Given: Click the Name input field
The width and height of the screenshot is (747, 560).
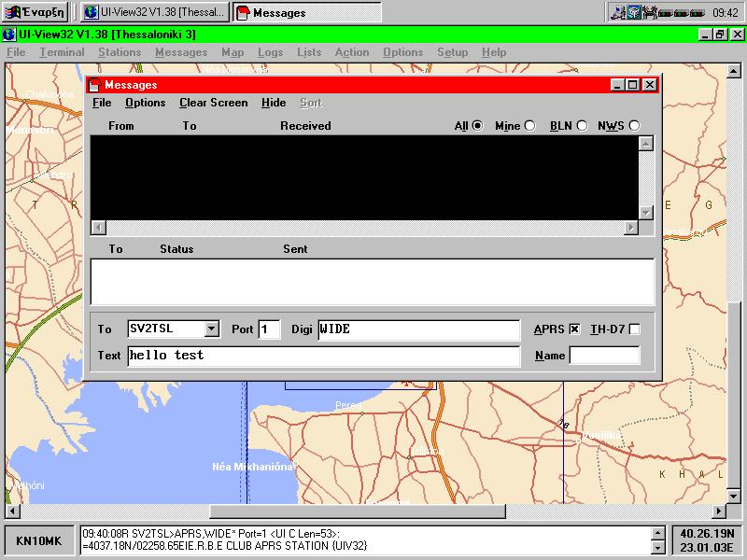Looking at the screenshot, I should coord(604,356).
